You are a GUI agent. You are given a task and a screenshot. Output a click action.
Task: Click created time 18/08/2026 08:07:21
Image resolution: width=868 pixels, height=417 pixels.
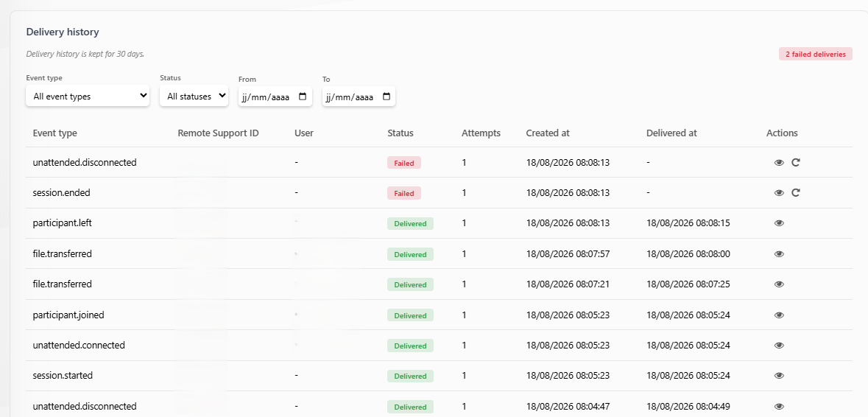(568, 284)
